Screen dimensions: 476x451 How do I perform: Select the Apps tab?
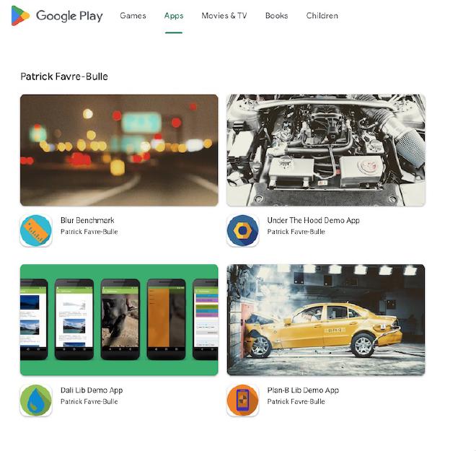tap(174, 16)
